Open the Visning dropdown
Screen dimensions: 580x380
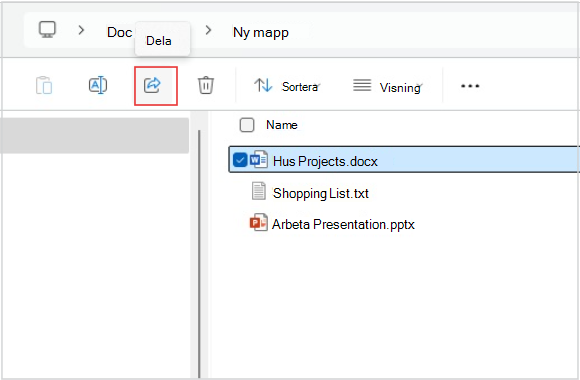click(387, 87)
